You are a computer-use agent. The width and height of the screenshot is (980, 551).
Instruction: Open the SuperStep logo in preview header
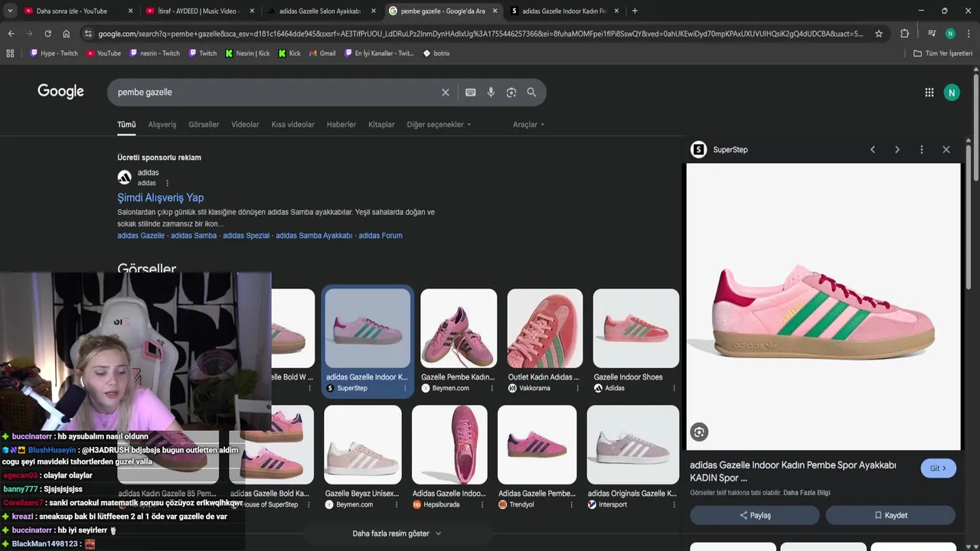tap(698, 150)
